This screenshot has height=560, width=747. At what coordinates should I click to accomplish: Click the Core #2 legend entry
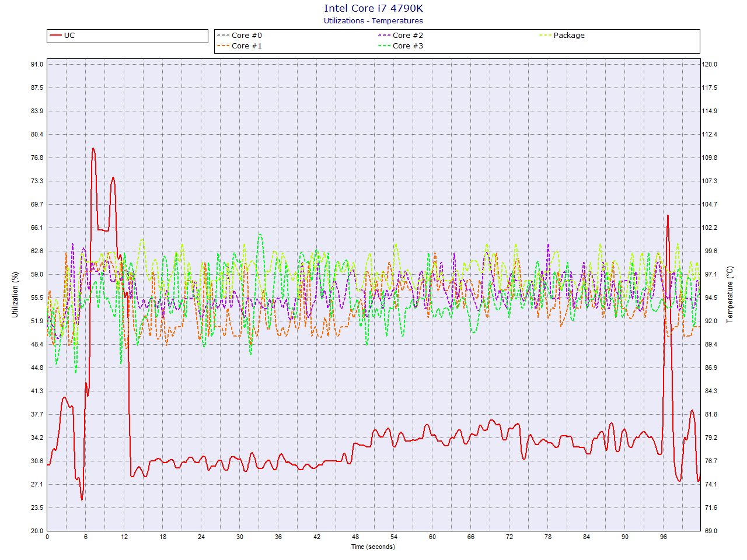point(401,36)
